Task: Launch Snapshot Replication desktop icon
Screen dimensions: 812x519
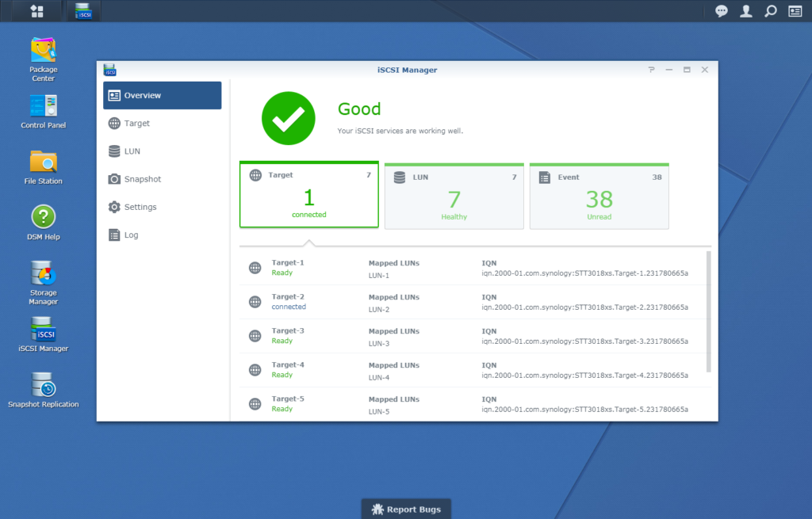Action: [x=44, y=390]
